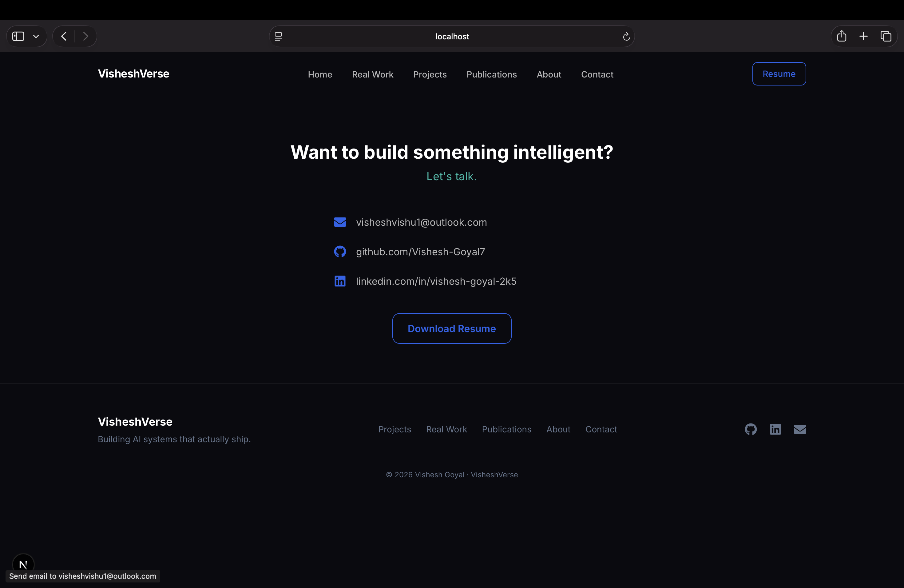Click the Download Resume button
This screenshot has width=904, height=588.
point(452,328)
